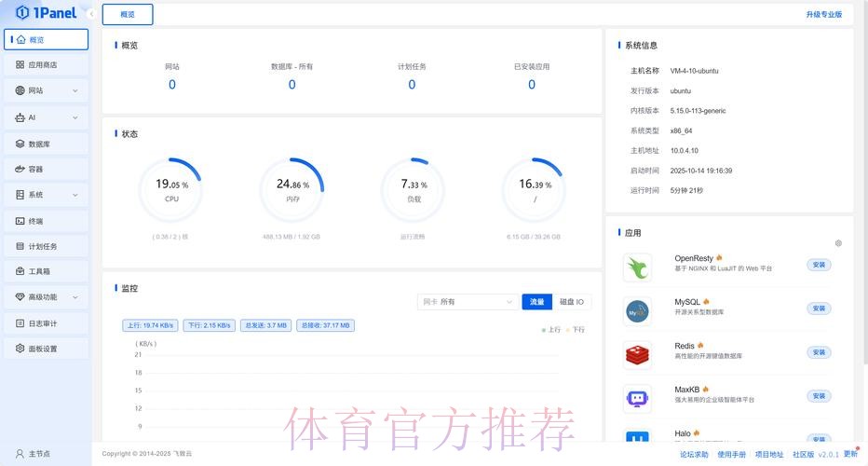Click the AI robot icon
The height and width of the screenshot is (466, 868).
point(20,117)
